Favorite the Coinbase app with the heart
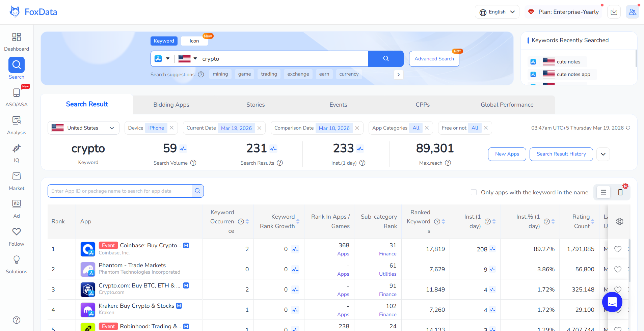644x331 pixels. [618, 249]
